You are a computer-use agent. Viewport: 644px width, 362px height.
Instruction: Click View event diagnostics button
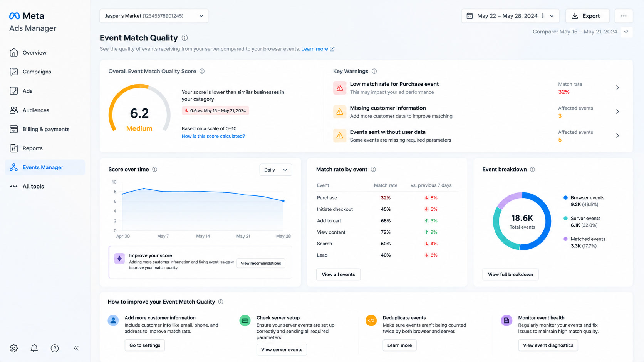pos(548,345)
